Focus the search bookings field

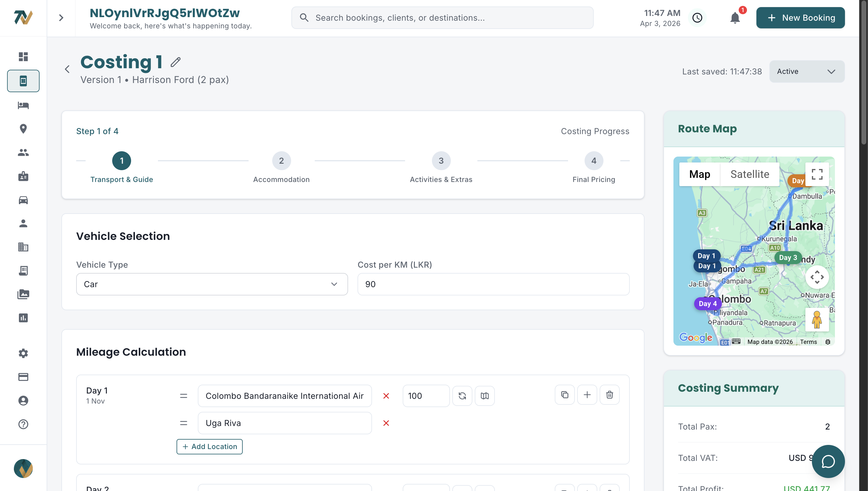click(442, 17)
